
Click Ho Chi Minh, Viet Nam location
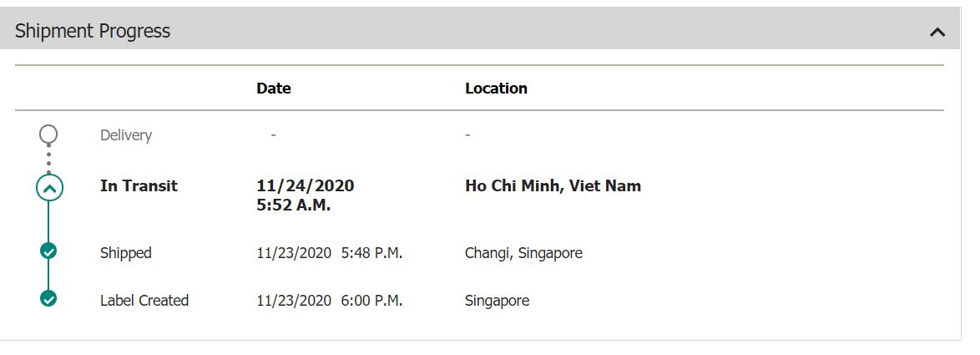(x=553, y=185)
